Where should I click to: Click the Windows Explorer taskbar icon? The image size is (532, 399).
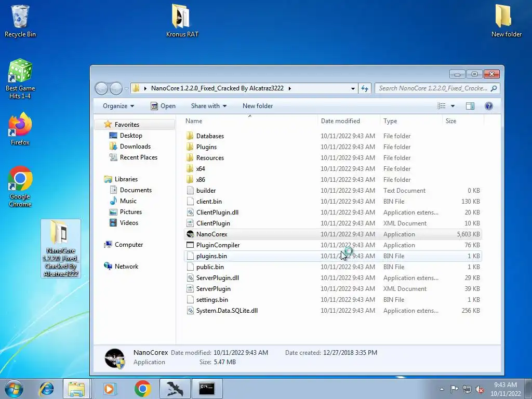click(x=76, y=389)
